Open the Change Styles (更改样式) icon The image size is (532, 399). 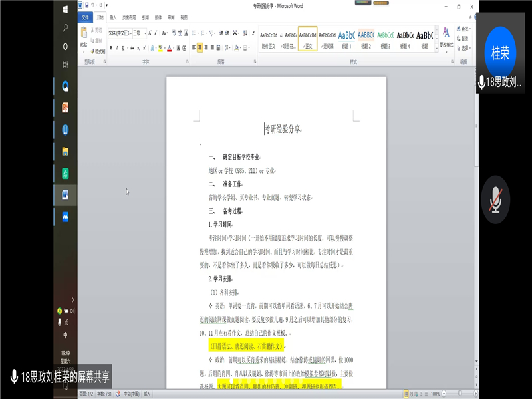pyautogui.click(x=446, y=37)
